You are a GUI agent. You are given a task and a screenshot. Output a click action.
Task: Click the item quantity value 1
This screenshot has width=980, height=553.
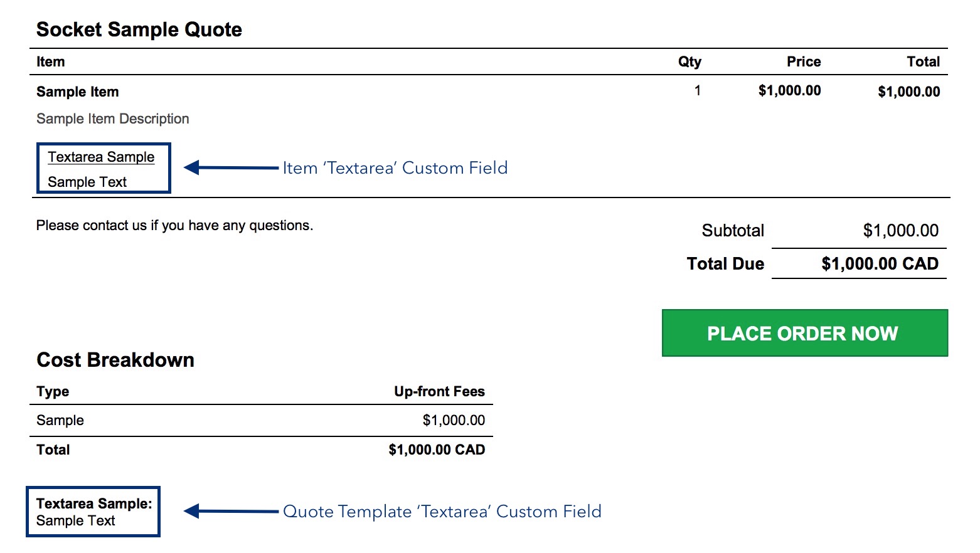coord(697,91)
